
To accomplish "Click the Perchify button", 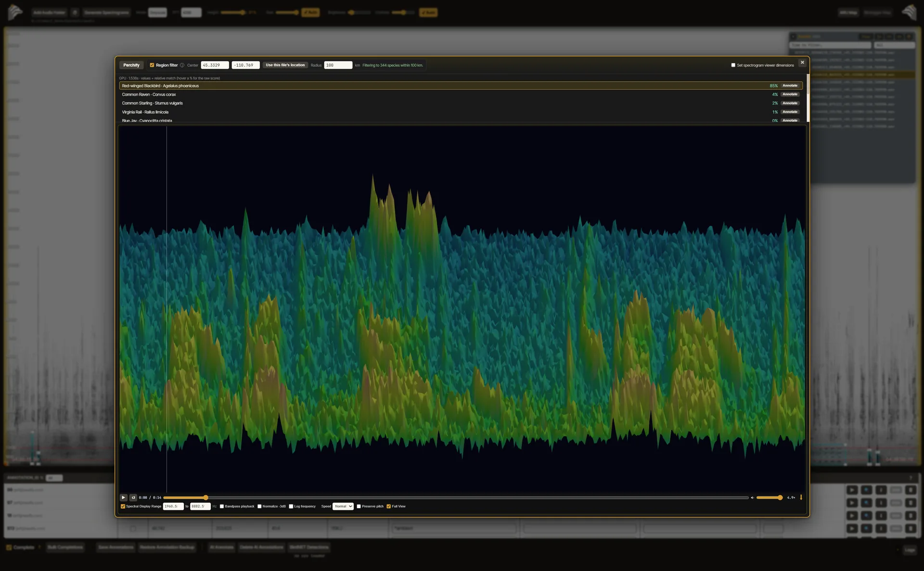I will point(131,65).
